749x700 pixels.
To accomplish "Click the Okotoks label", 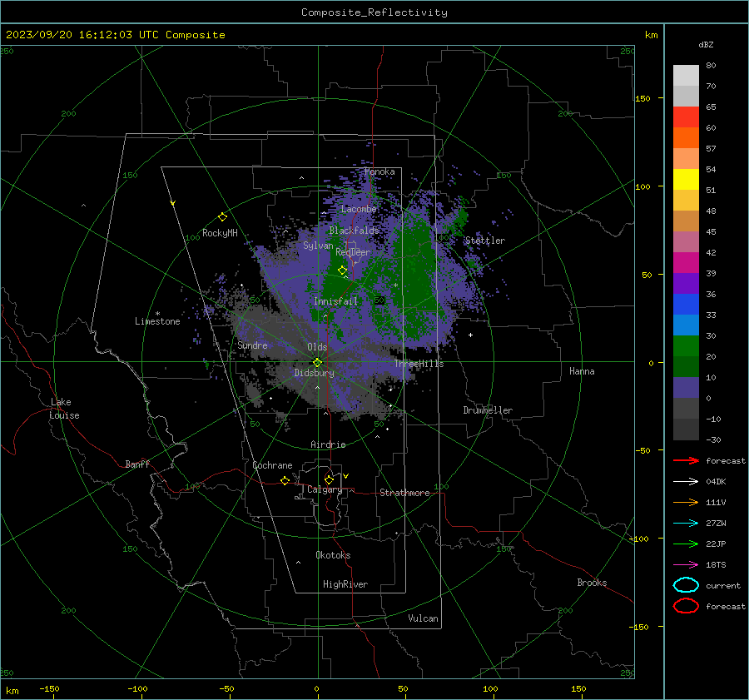I will click(x=333, y=555).
